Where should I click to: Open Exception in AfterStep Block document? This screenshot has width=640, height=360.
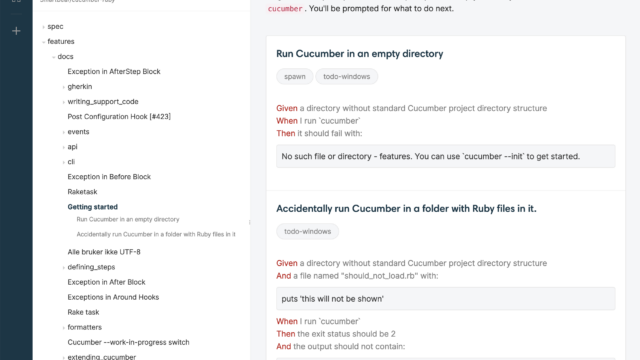[114, 71]
